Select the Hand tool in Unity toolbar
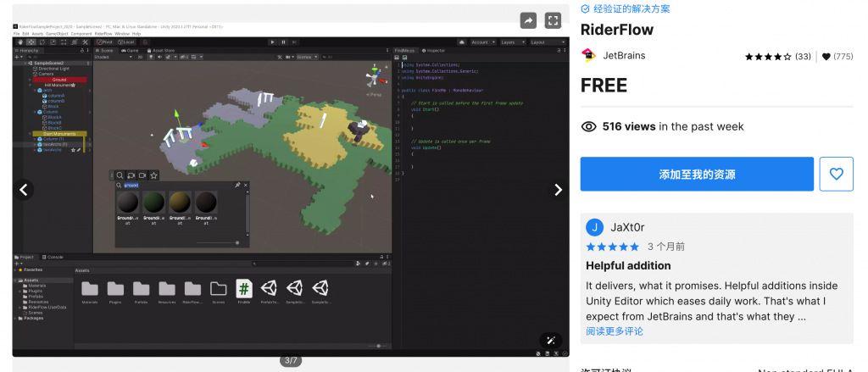Viewport: 868px width, 372px height. pos(20,42)
